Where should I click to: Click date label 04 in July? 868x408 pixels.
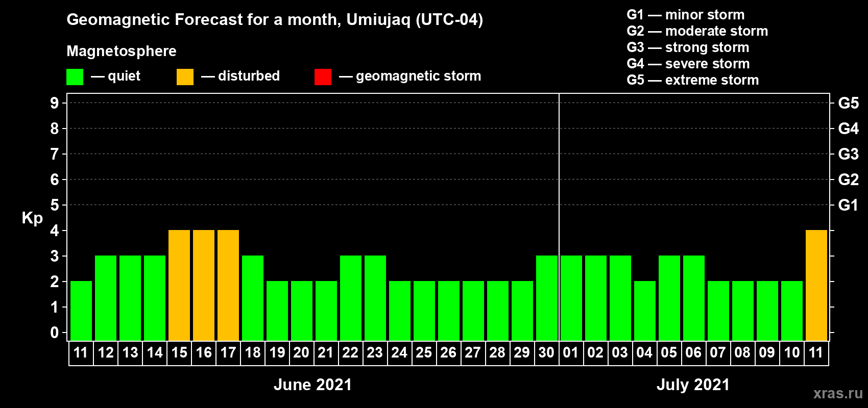pos(644,353)
